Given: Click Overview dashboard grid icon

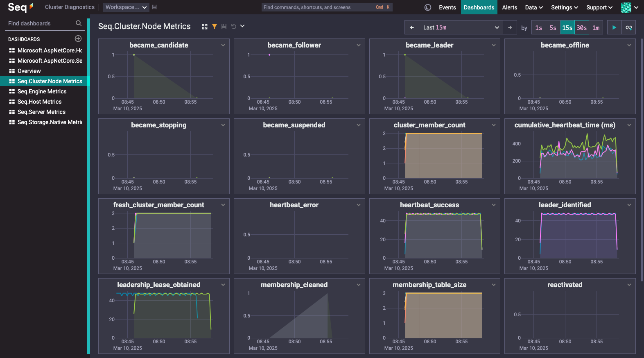Looking at the screenshot, I should 12,71.
